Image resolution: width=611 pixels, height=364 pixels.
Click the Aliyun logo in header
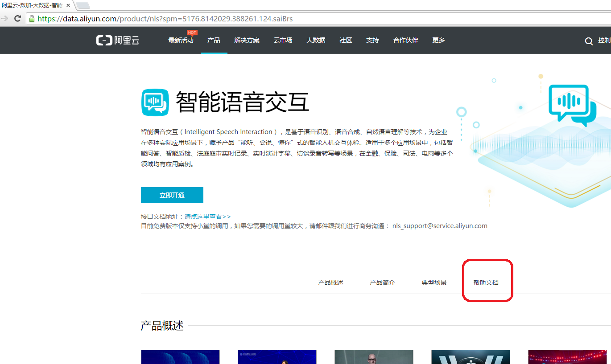pyautogui.click(x=118, y=41)
